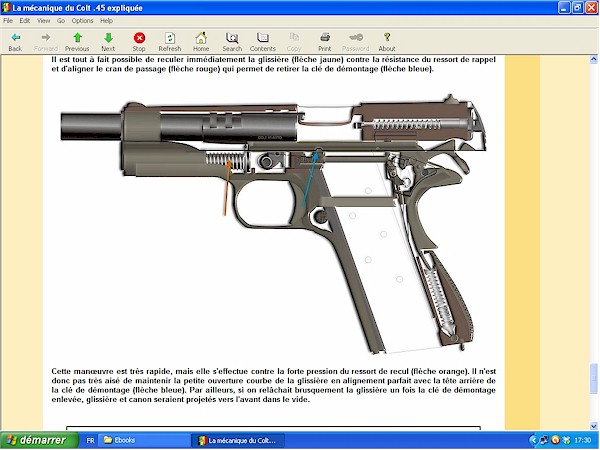The width and height of the screenshot is (600, 450).
Task: Click the Print toolbar icon
Action: [x=325, y=38]
